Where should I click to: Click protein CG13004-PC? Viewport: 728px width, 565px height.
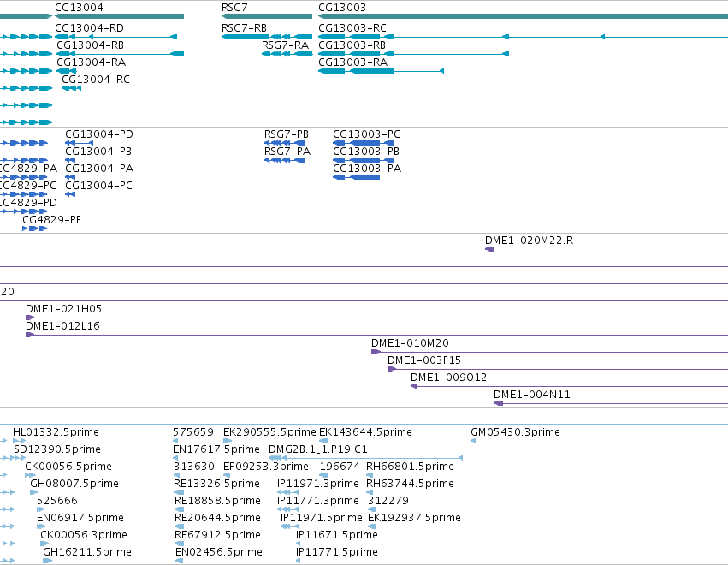pos(70,194)
